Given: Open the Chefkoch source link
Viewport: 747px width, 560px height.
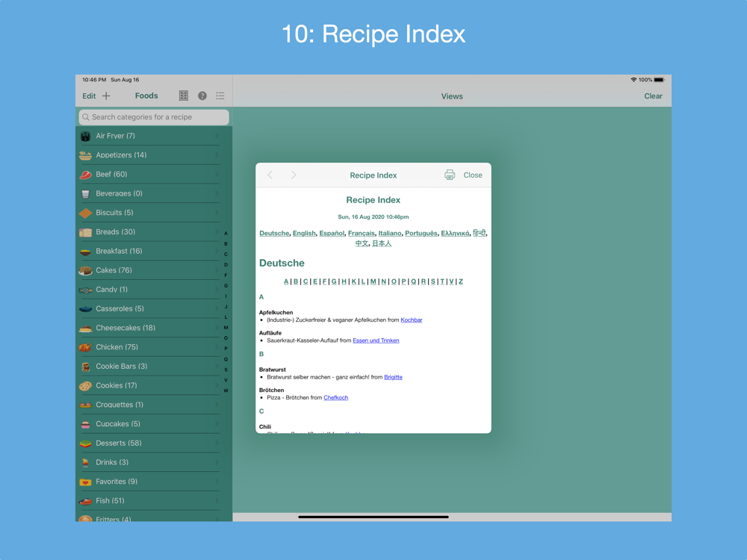Looking at the screenshot, I should (x=336, y=398).
